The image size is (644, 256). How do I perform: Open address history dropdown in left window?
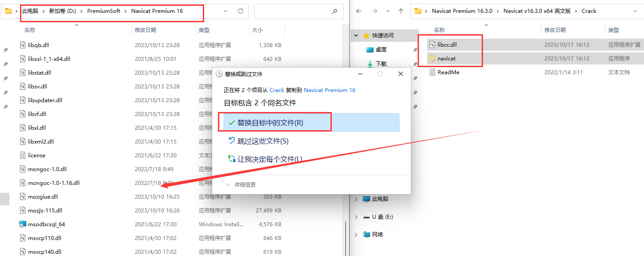(226, 11)
